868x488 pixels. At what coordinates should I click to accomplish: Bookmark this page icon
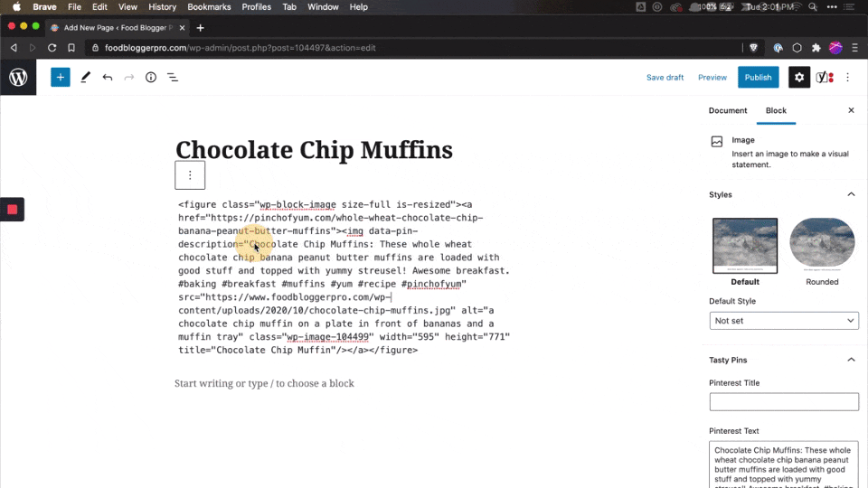click(x=71, y=48)
